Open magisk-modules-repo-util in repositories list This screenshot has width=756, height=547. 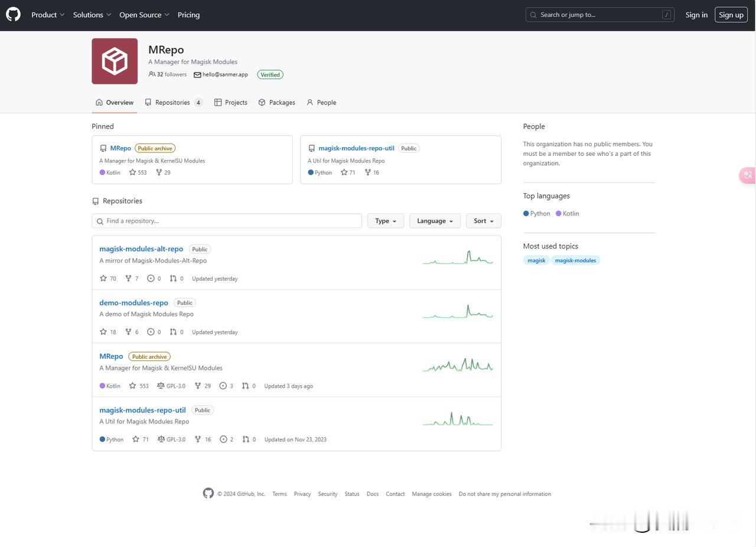142,410
